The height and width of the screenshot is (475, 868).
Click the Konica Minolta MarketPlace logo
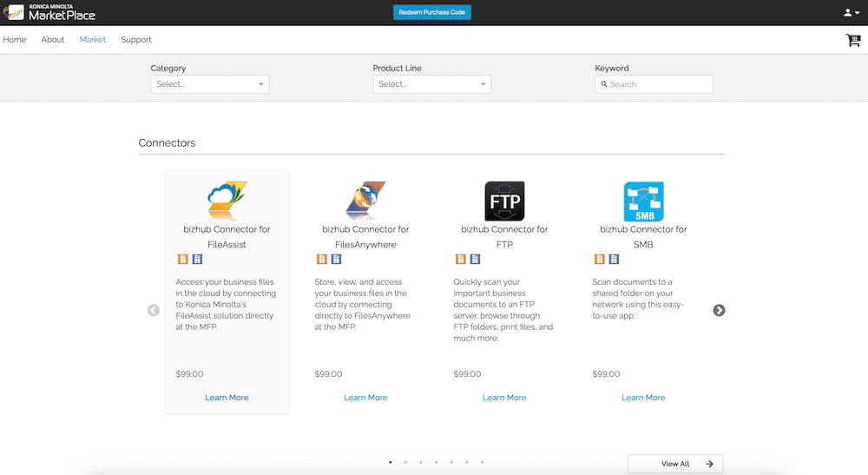pos(49,12)
